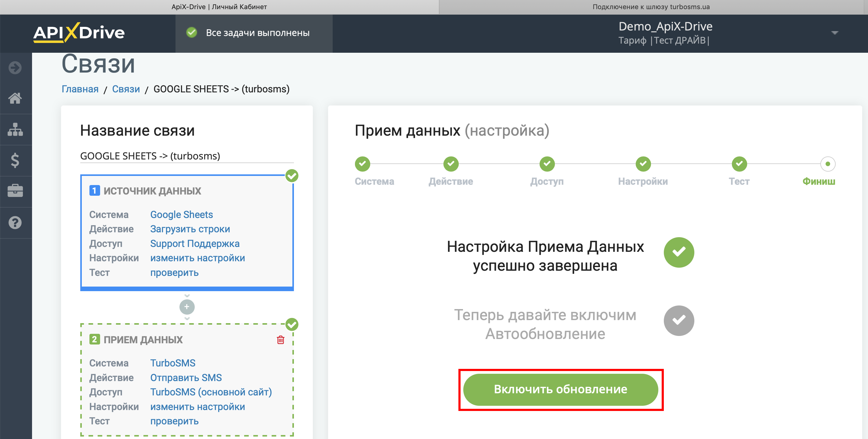Screen dimensions: 868x439
Task: Open 'Связи' breadcrumb link
Action: [126, 89]
